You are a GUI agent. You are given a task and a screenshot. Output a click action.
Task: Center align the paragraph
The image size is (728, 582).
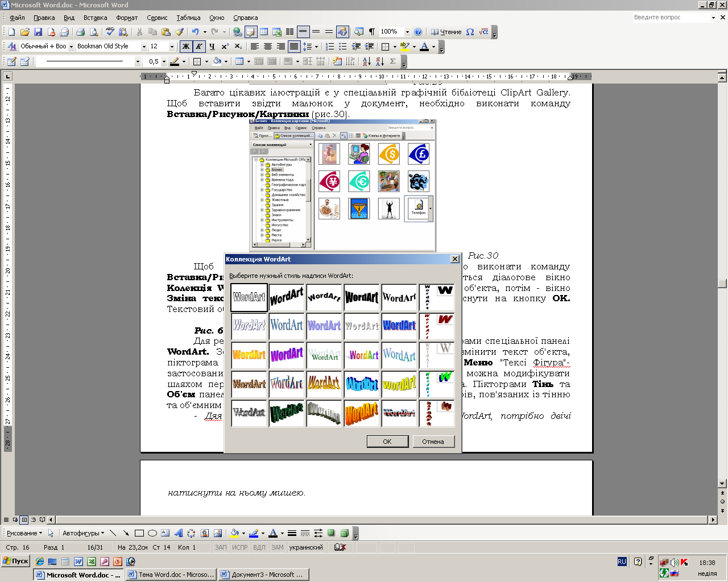tap(268, 47)
